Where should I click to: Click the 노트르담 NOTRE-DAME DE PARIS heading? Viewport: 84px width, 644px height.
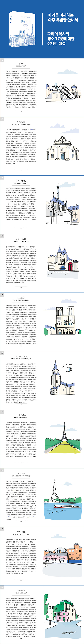click(x=21, y=299)
